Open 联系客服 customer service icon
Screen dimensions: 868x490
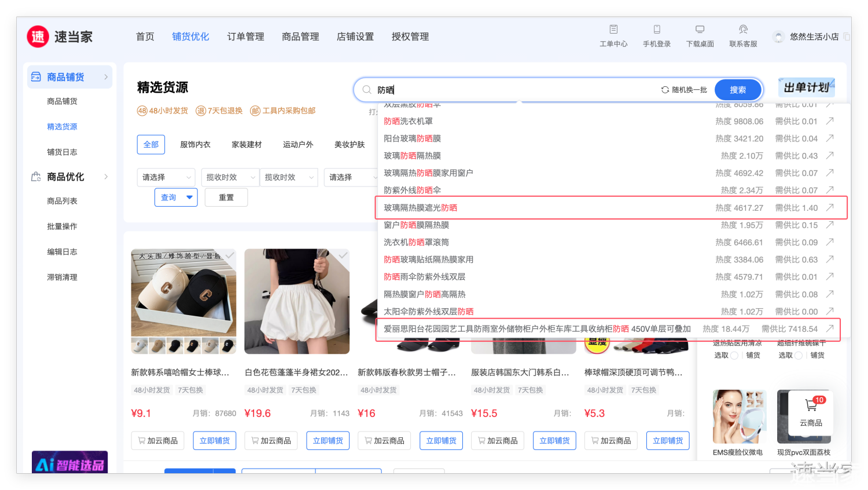pos(743,30)
